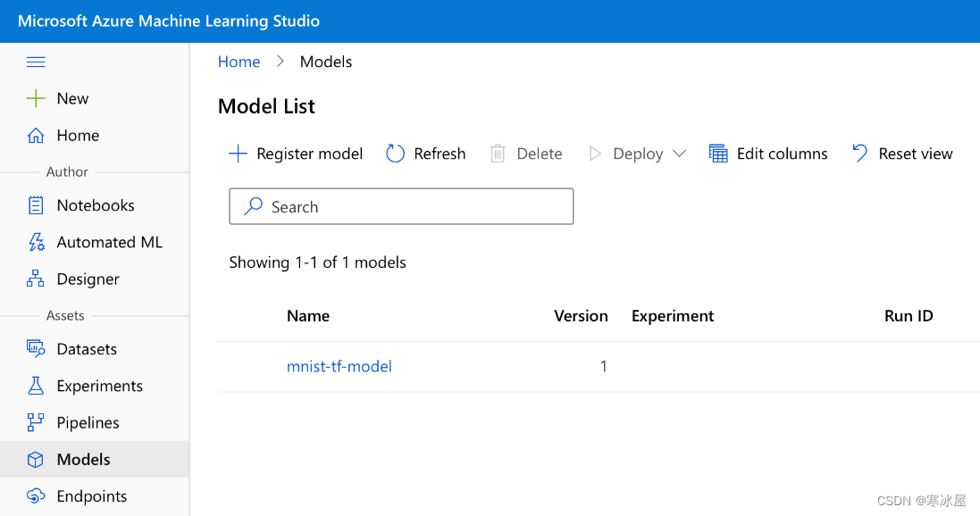Viewport: 980px width, 516px height.
Task: Open Notebooks via its notebook icon
Action: (36, 205)
